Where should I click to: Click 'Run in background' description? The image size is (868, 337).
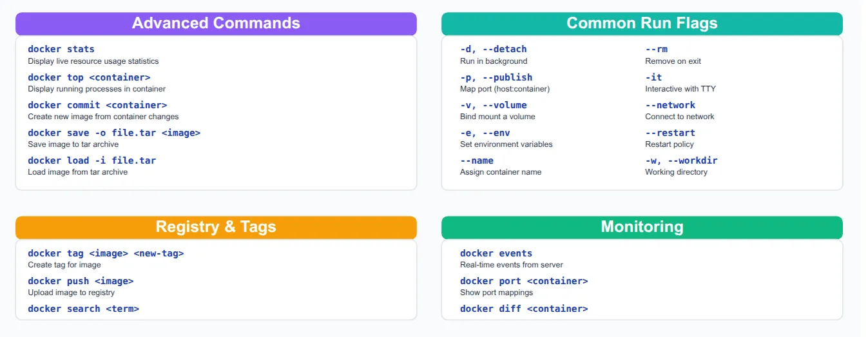[494, 61]
